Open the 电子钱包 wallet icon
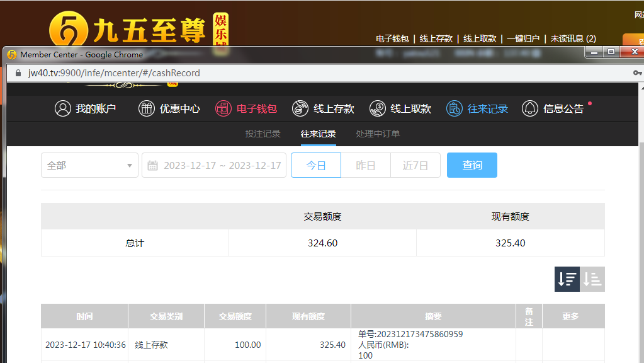Screen dimensions: 644x363 (x=223, y=108)
